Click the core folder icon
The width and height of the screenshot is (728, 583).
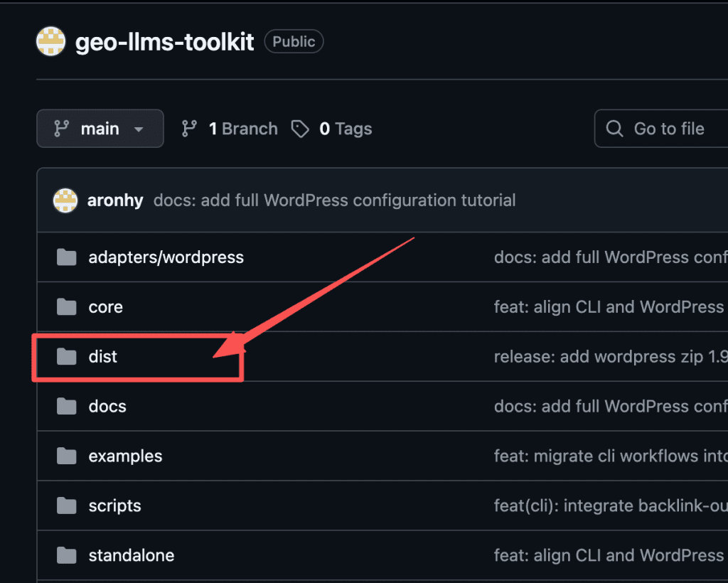tap(67, 306)
